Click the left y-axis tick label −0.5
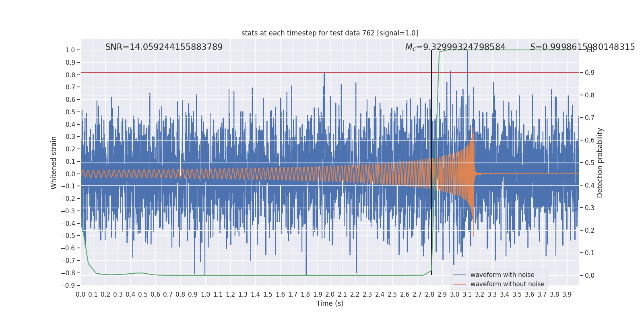Image resolution: width=644 pixels, height=322 pixels. [68, 236]
